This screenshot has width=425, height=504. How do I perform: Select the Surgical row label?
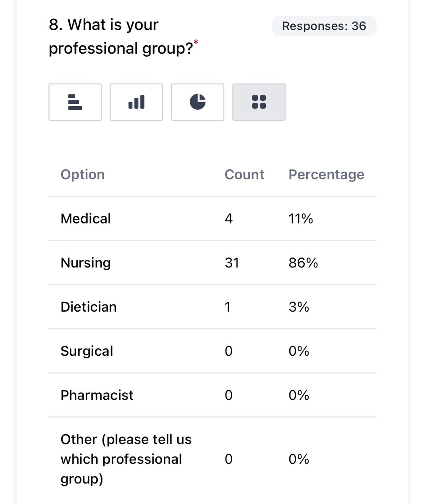tap(87, 351)
